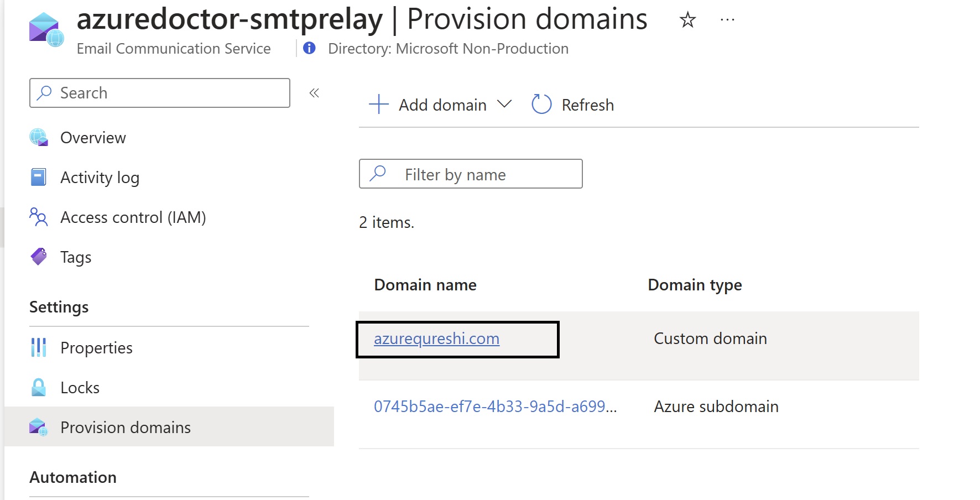Favorite this resource with the star icon
980x500 pixels.
687,20
